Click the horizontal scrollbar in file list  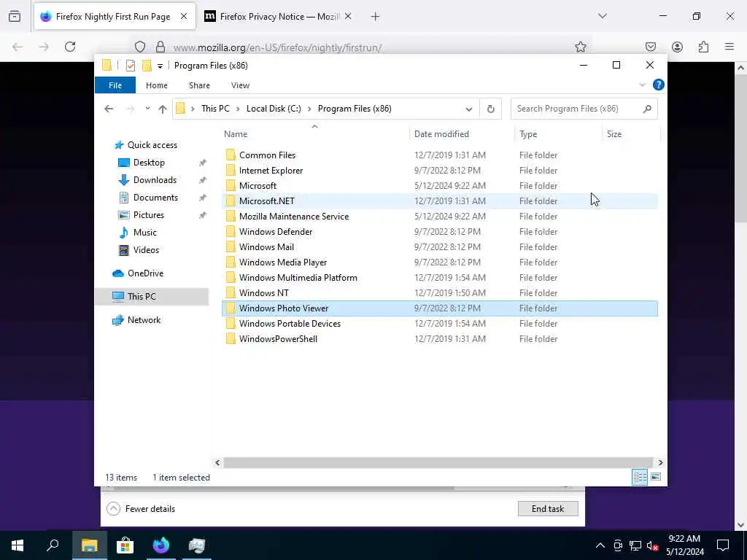(438, 463)
